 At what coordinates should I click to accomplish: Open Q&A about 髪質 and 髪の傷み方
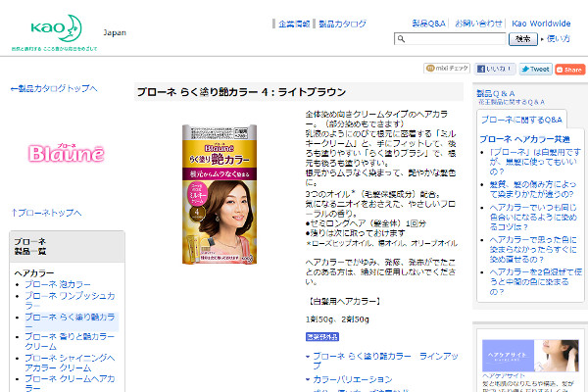[533, 189]
